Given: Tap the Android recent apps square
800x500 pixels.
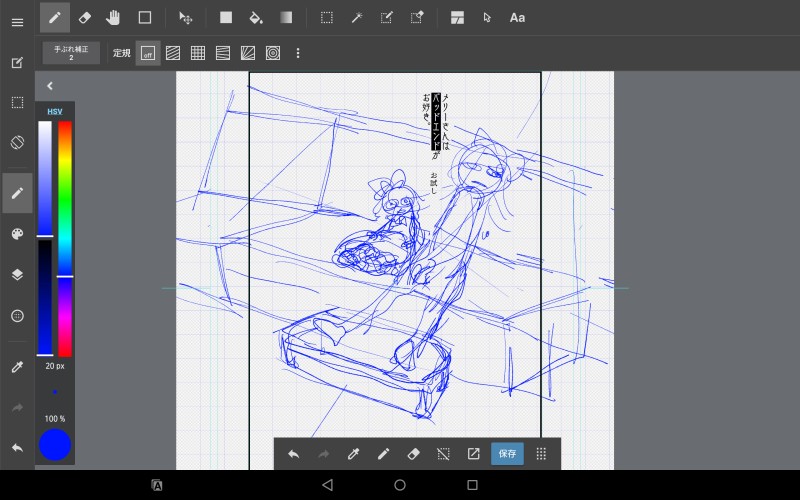Looking at the screenshot, I should (472, 485).
